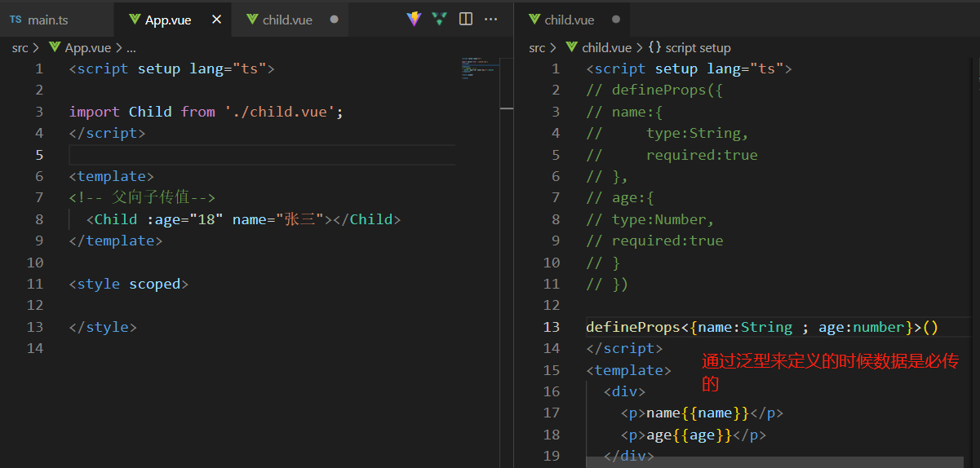Split the editor with the split icon
The height and width of the screenshot is (468, 980).
(x=466, y=19)
